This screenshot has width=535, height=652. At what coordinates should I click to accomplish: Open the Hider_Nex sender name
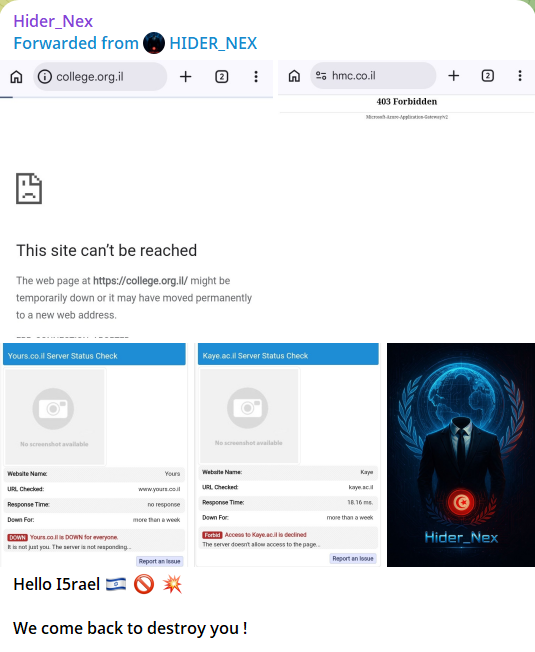[x=53, y=21]
